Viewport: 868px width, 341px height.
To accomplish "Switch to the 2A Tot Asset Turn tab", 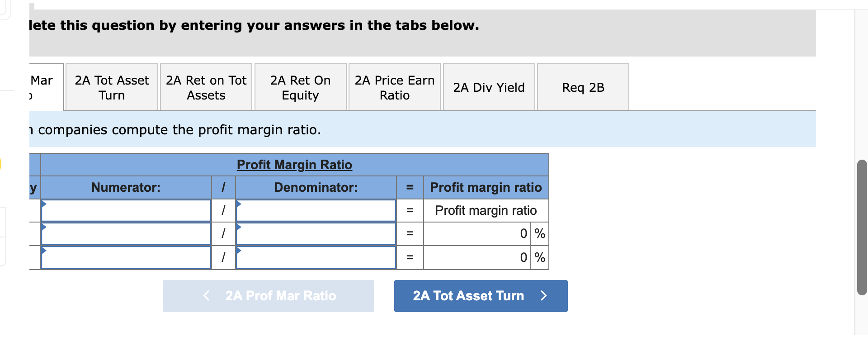I will (x=111, y=87).
